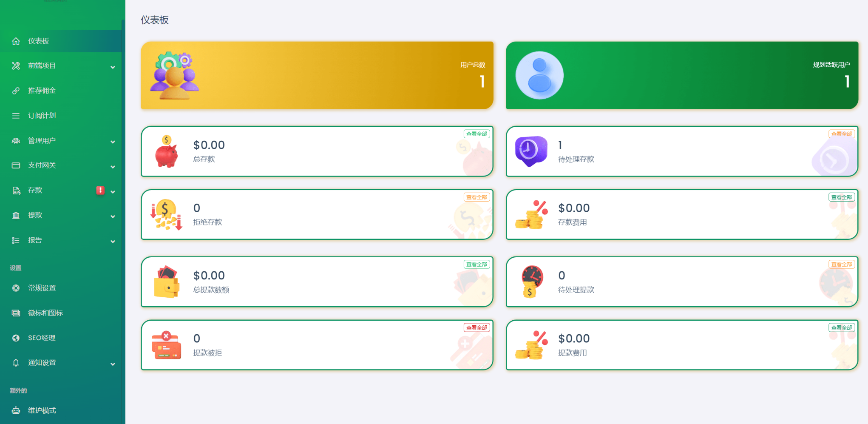Image resolution: width=868 pixels, height=424 pixels.
Task: Expand the 管理用户 dropdown arrow
Action: [113, 142]
